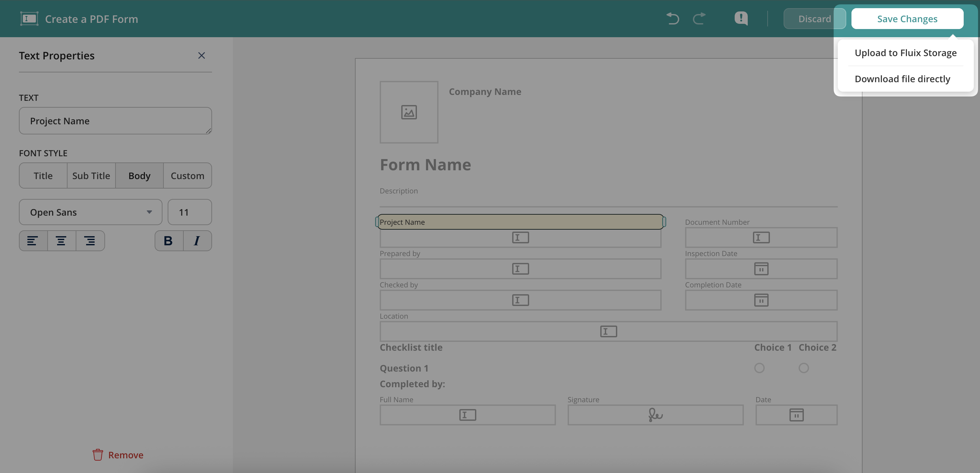Choose Upload to Fluix Storage

click(x=905, y=53)
